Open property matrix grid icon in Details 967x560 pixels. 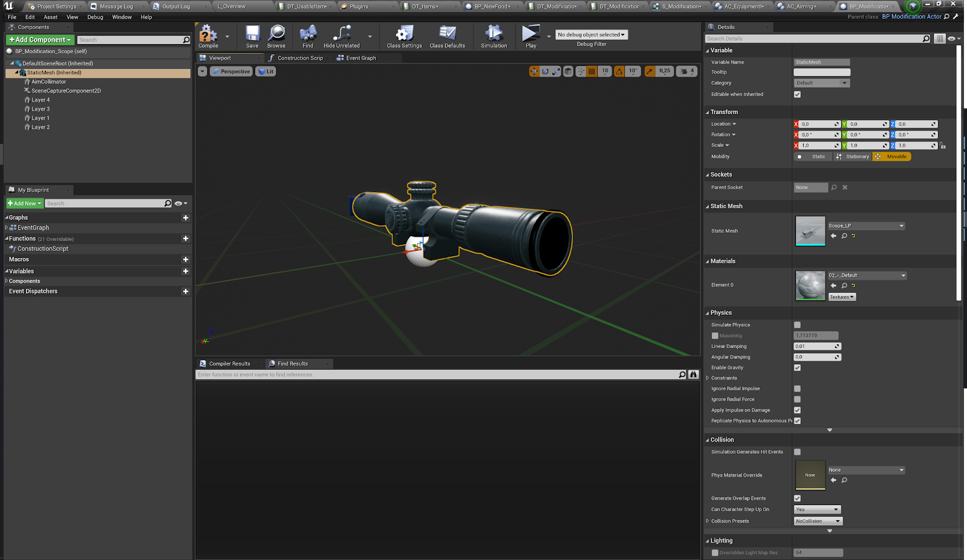coord(939,39)
